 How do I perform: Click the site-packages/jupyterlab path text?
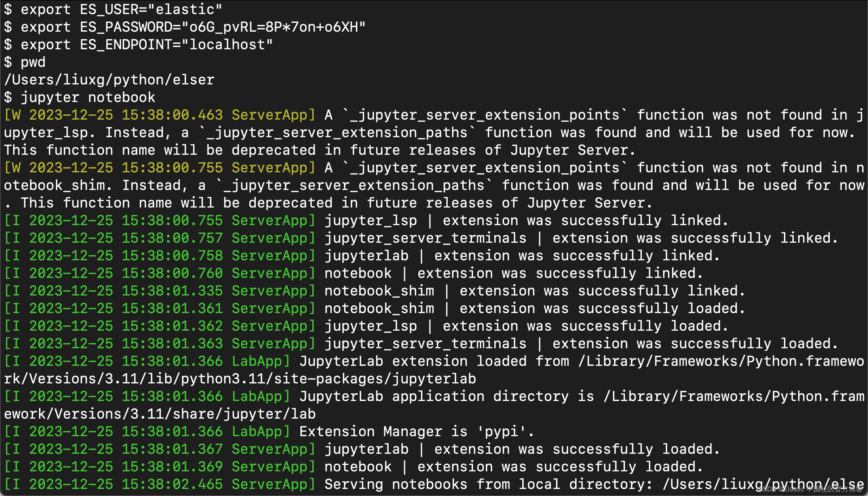coord(374,379)
